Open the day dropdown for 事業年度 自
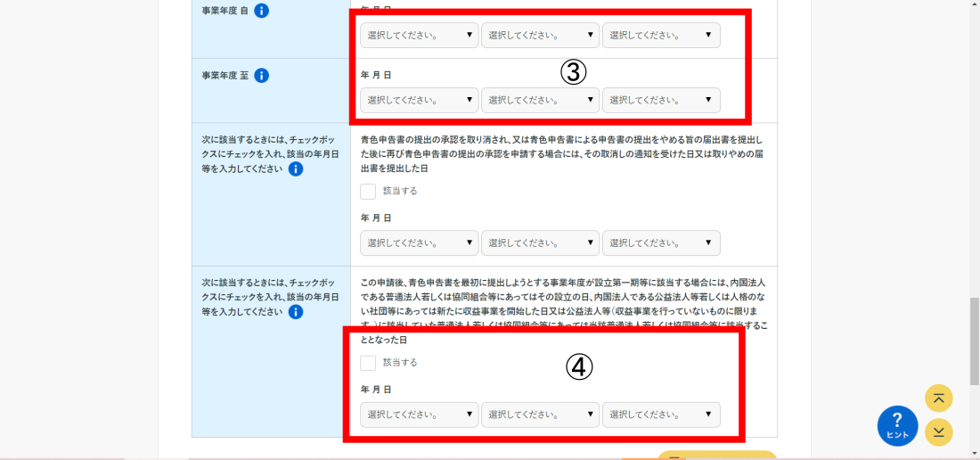This screenshot has width=980, height=460. (661, 36)
